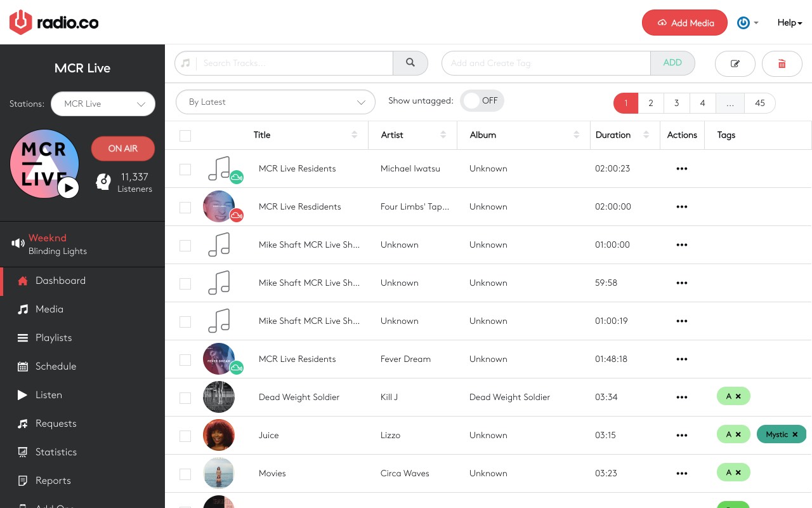This screenshot has width=812, height=508.
Task: Click the radio.co logo
Action: coord(54,23)
